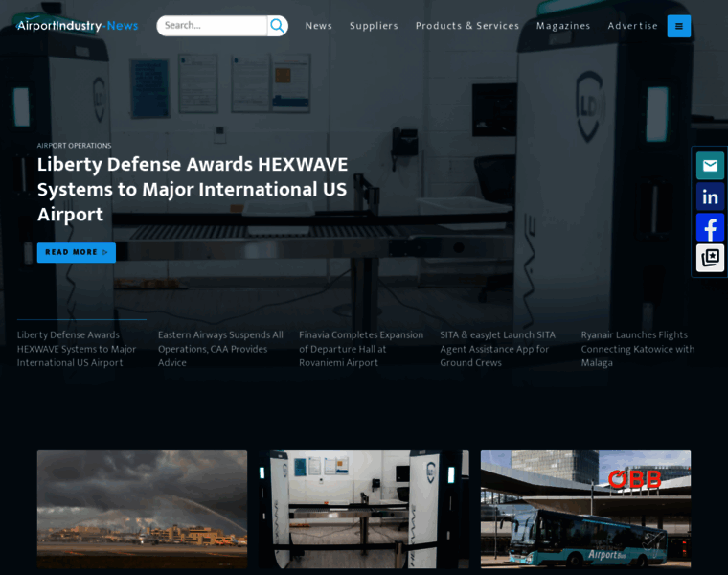728x575 pixels.
Task: Open the Products & Services menu
Action: [467, 26]
